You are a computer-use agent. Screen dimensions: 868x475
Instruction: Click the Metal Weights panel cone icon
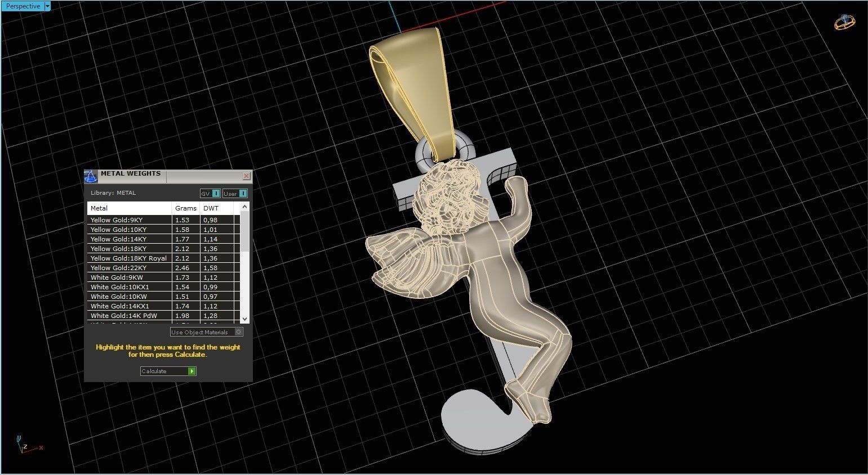91,176
